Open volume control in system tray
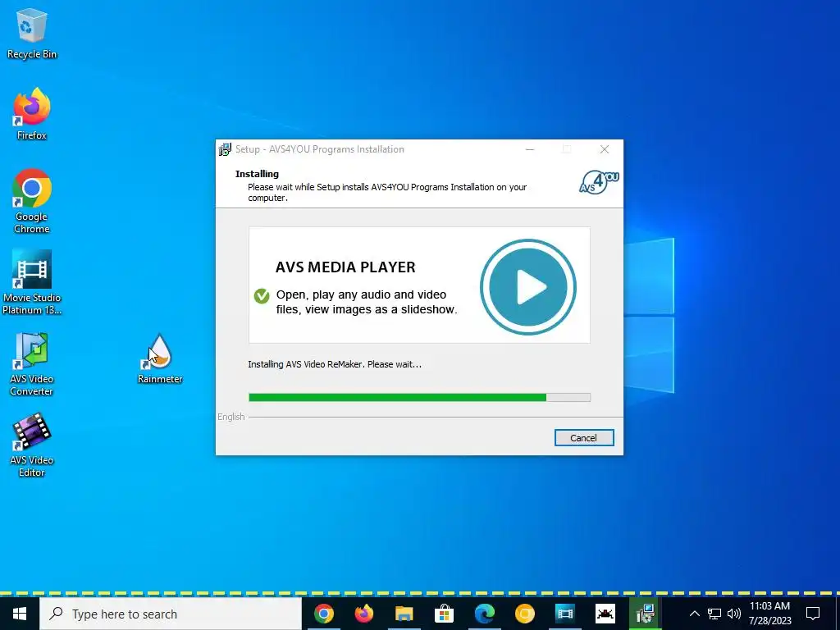This screenshot has width=840, height=630. (734, 614)
